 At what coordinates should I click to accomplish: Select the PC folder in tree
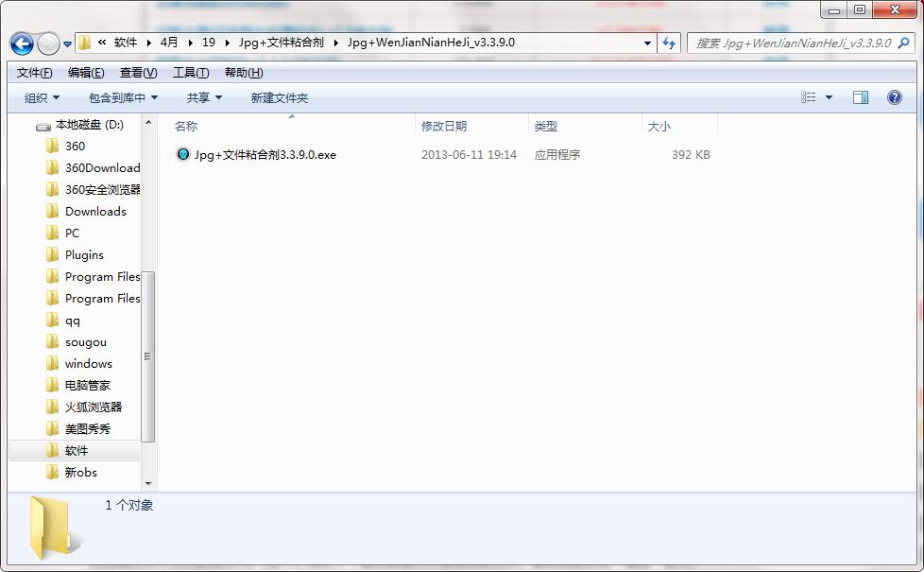72,234
